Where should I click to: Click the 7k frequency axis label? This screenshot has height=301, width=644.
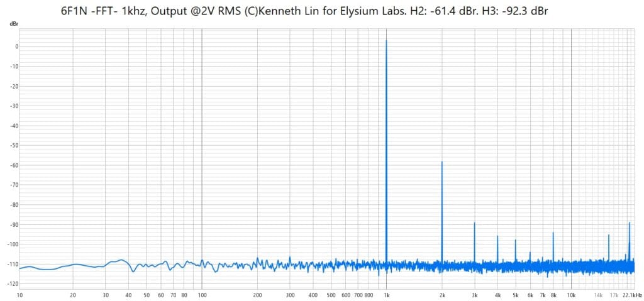(x=543, y=295)
